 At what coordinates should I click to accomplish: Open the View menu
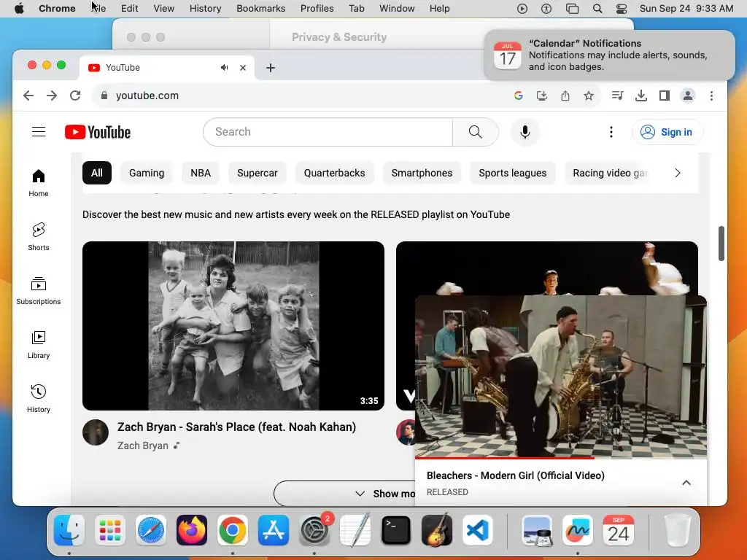click(x=163, y=9)
